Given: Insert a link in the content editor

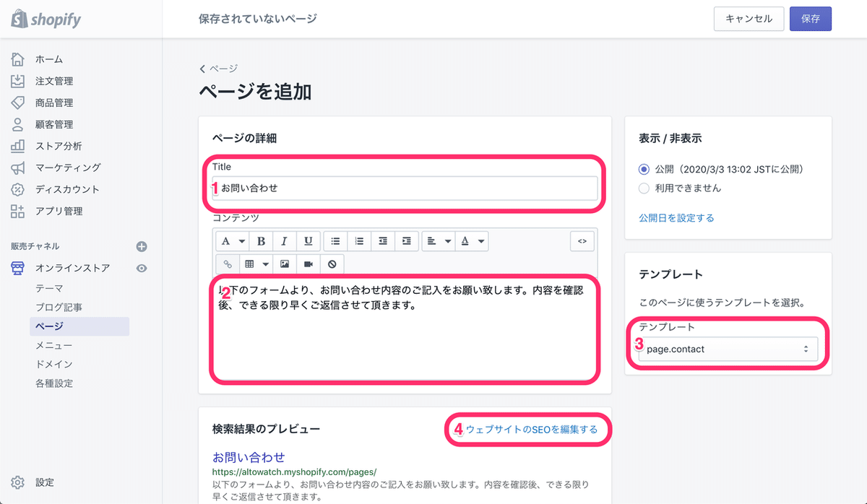Looking at the screenshot, I should click(x=228, y=264).
